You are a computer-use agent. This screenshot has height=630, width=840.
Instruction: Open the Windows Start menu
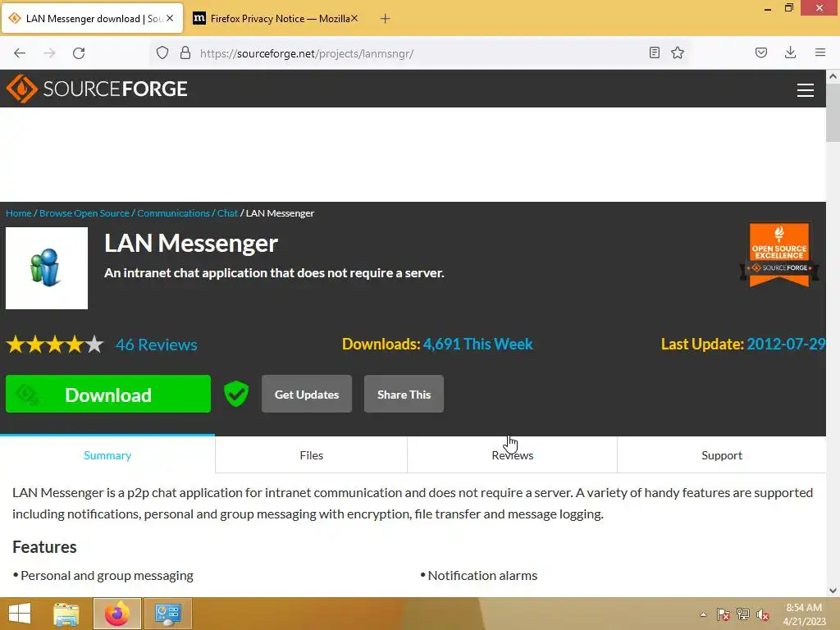point(20,614)
